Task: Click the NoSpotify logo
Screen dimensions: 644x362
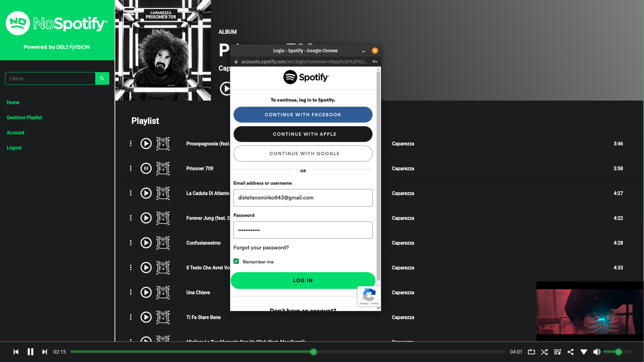Action: pos(56,23)
